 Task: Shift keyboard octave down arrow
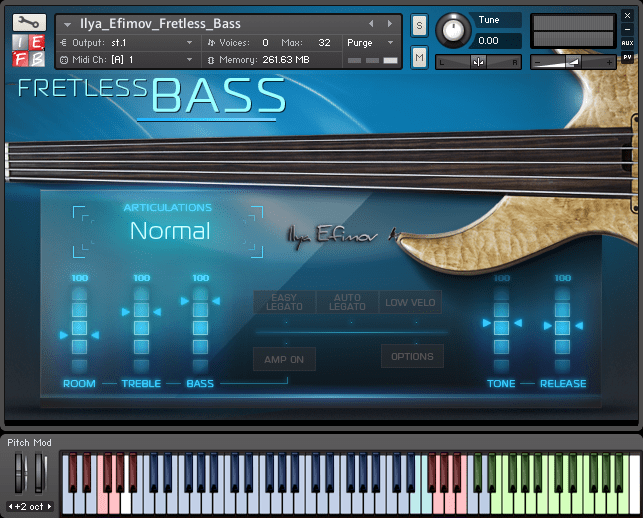coord(10,507)
